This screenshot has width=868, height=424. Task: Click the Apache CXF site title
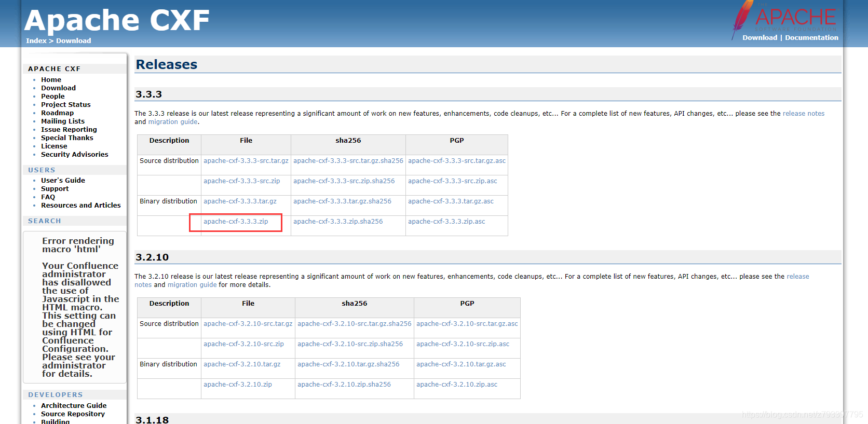(117, 21)
